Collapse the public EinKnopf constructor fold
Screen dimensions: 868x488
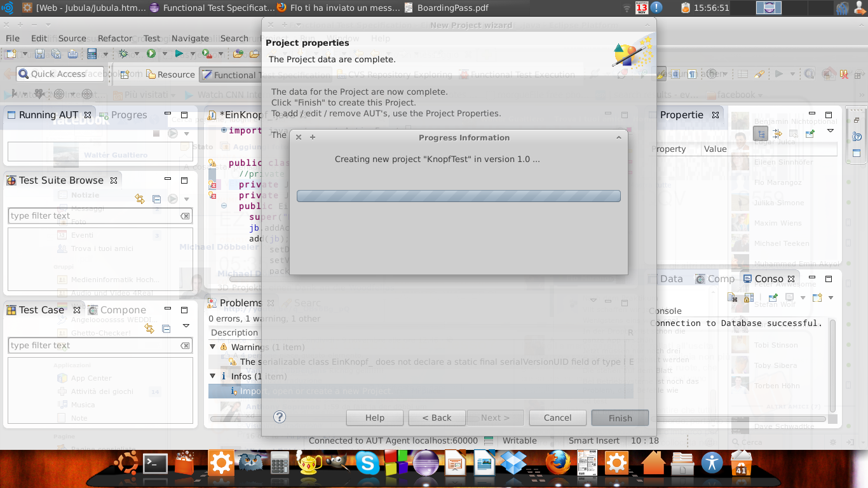[x=224, y=206]
